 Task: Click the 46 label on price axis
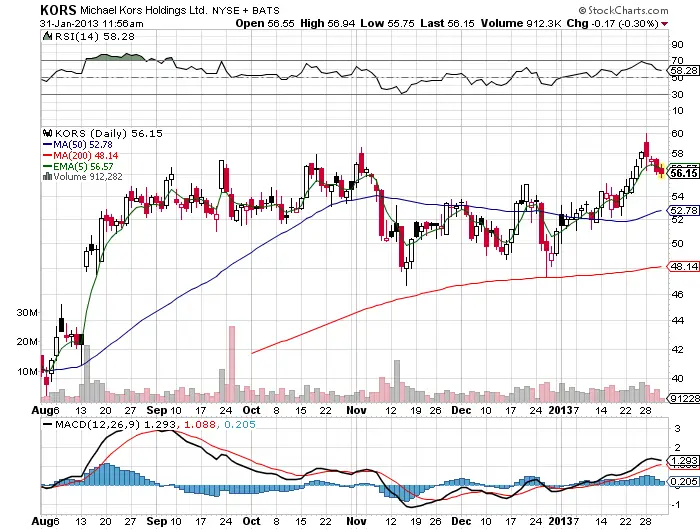point(677,294)
